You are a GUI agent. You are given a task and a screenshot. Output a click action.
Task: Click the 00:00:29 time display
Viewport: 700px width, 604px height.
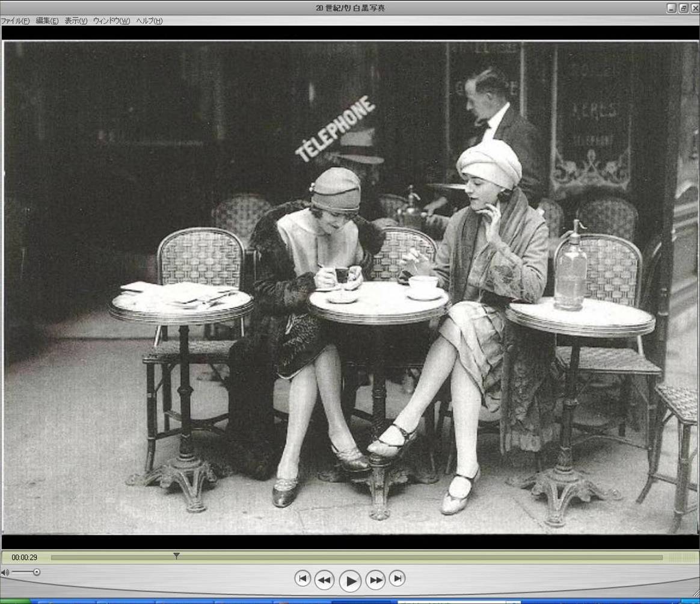pos(25,558)
